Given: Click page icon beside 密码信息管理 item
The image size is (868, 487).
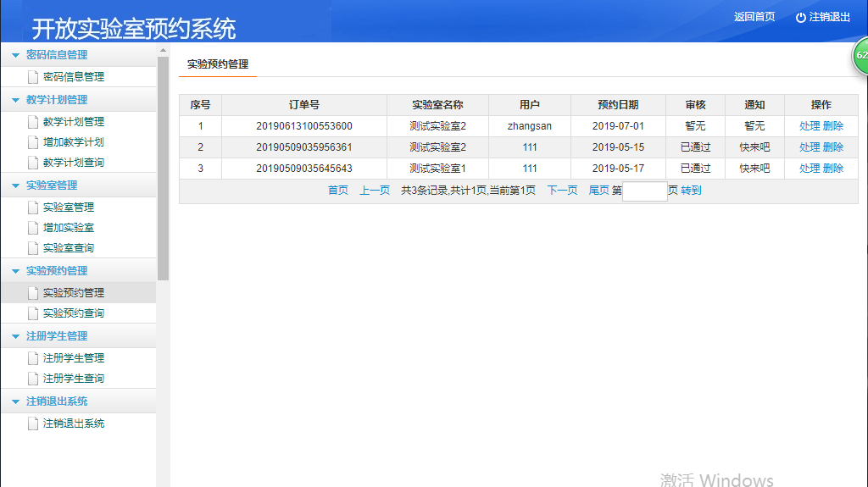Looking at the screenshot, I should coord(33,77).
